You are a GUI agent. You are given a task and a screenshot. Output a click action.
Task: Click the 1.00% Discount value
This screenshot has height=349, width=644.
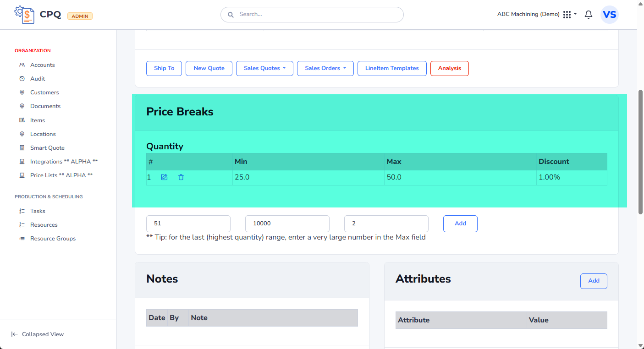[549, 177]
